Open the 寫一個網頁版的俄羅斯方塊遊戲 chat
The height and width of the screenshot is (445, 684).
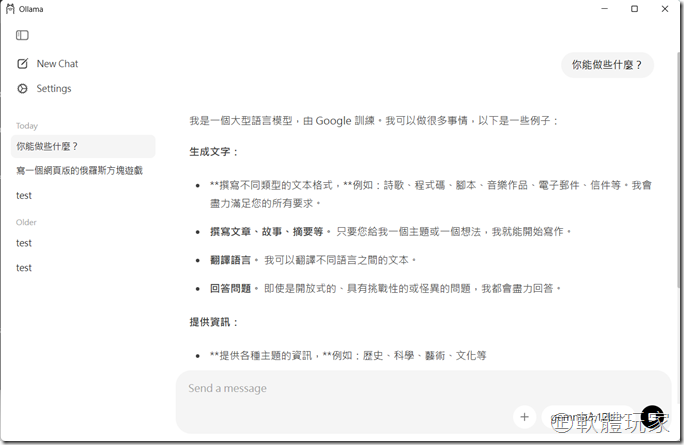[x=78, y=171]
